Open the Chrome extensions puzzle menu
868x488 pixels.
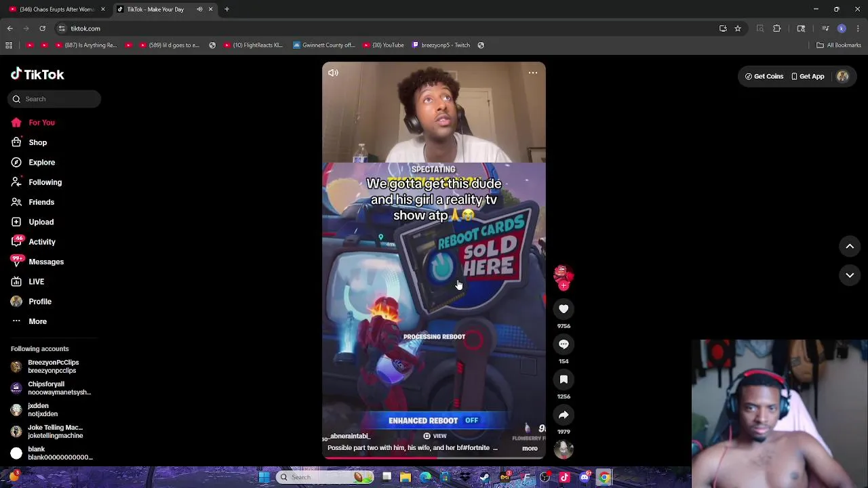(777, 28)
